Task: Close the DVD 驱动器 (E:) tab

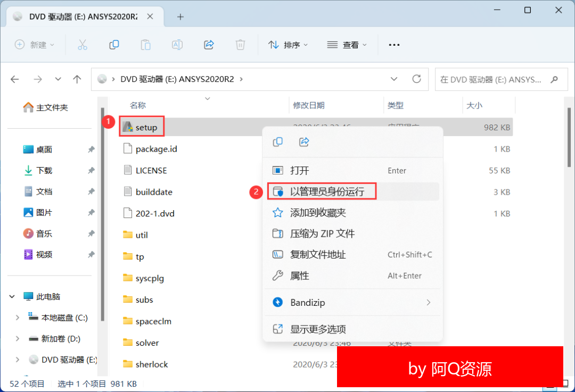Action: [150, 16]
